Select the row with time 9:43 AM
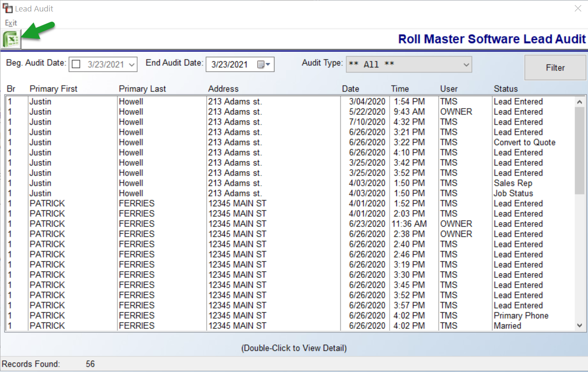Image resolution: width=588 pixels, height=372 pixels. 290,112
